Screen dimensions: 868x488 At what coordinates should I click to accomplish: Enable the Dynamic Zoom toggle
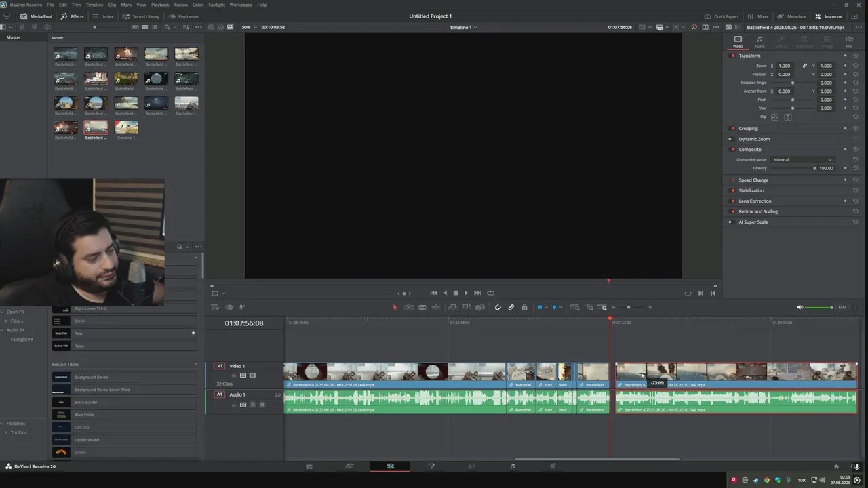click(730, 139)
